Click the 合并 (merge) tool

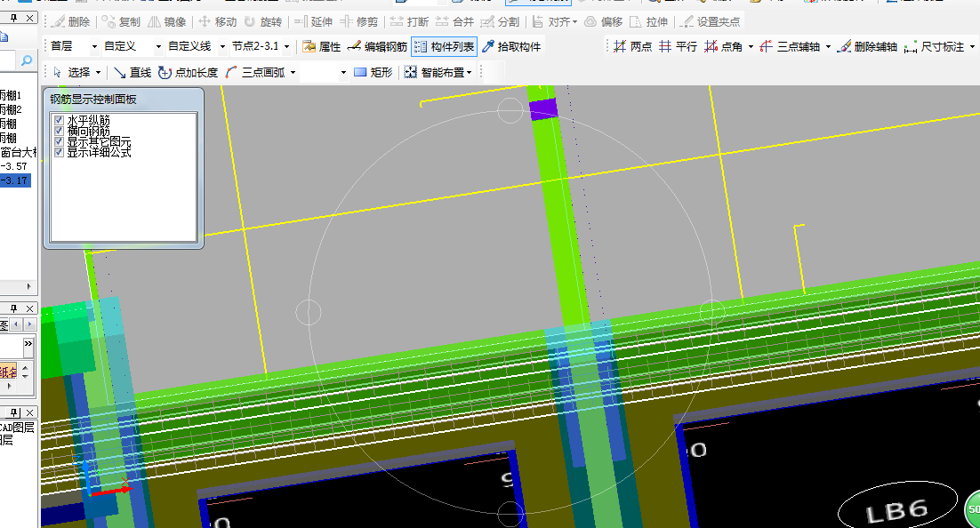[454, 22]
